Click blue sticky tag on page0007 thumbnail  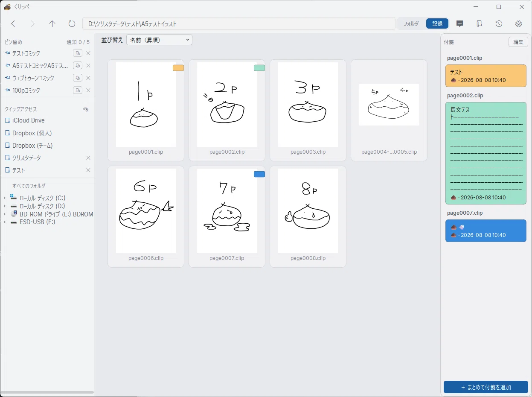259,174
